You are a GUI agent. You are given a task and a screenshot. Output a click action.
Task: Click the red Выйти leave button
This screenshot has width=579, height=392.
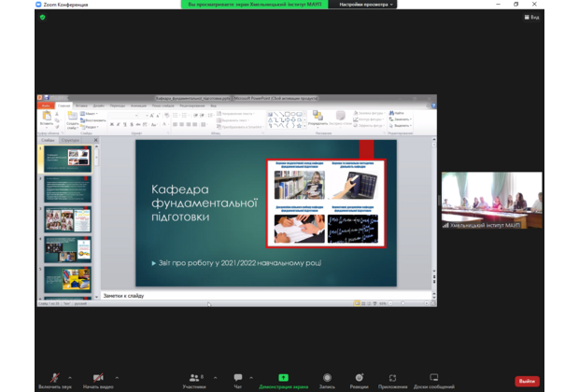(527, 381)
